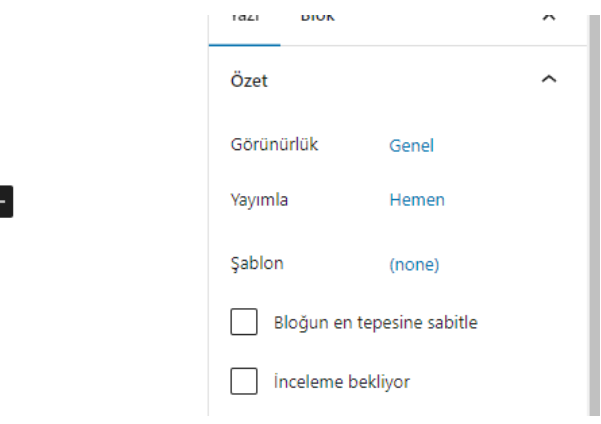The width and height of the screenshot is (601, 424).
Task: Enable the 'İnceleme bekliyor' checkbox
Action: (x=244, y=381)
